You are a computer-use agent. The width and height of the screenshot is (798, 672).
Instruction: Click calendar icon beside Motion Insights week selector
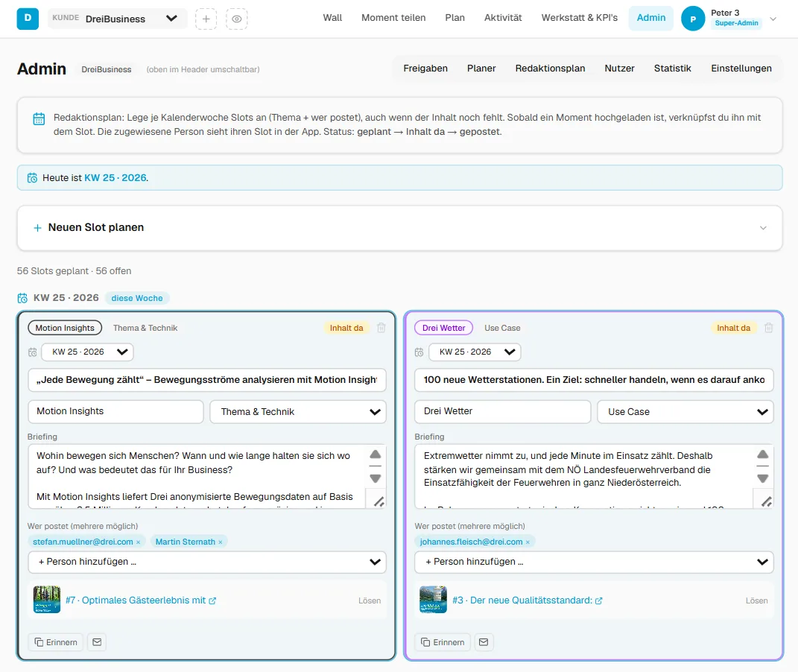(x=33, y=352)
